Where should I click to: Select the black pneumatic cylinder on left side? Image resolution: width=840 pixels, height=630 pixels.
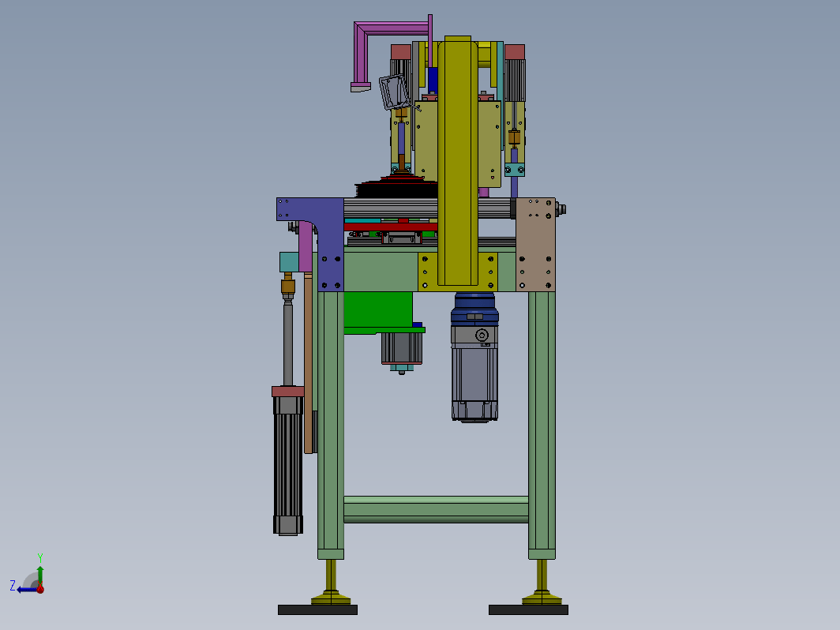point(288,460)
